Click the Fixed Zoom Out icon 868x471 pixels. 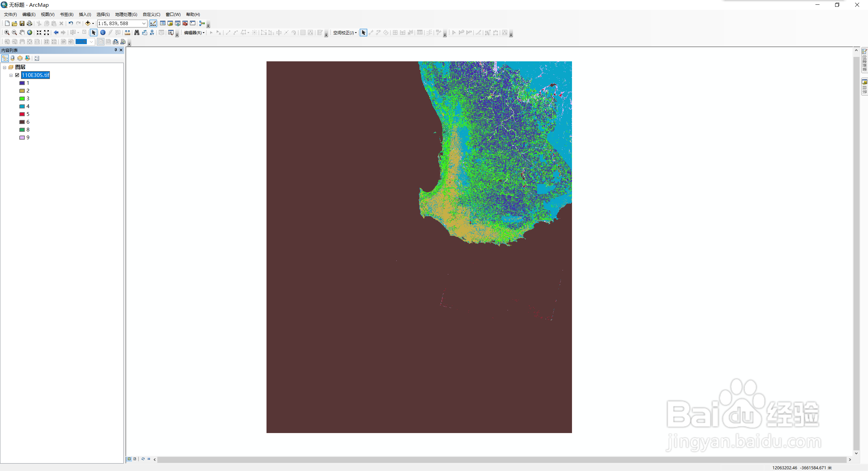point(46,33)
